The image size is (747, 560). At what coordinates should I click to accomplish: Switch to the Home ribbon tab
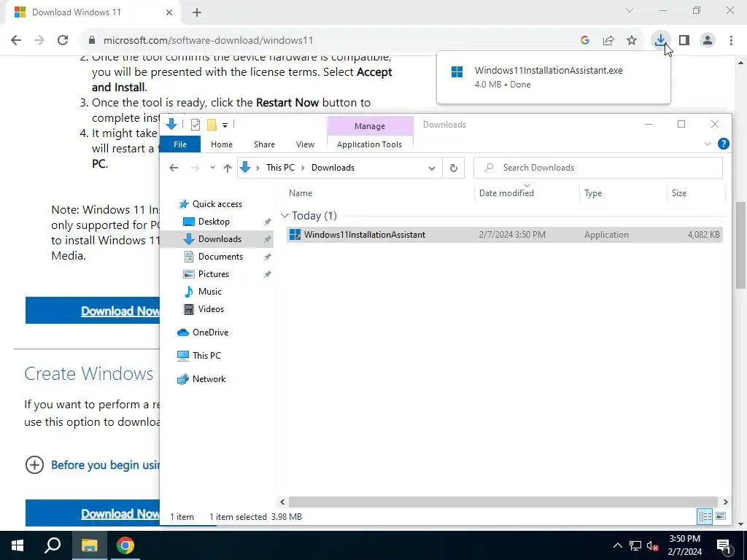tap(222, 144)
